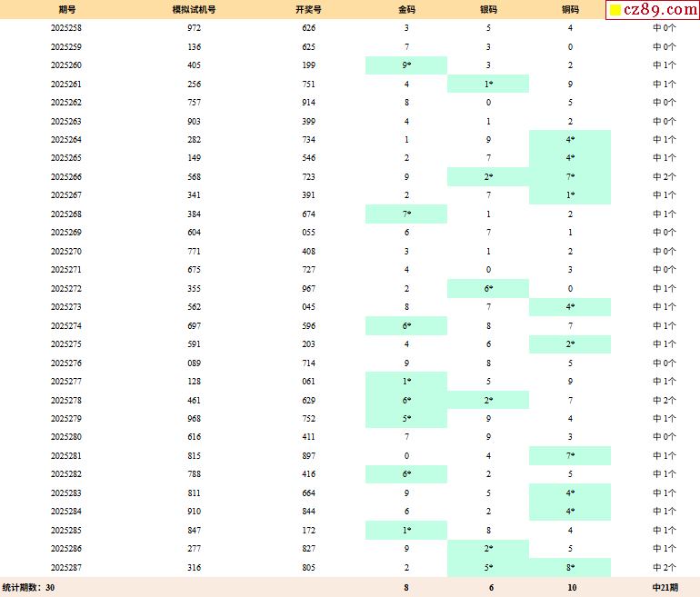This screenshot has width=700, height=597.
Task: Click the 模拟试机号 column header
Action: [x=195, y=9]
